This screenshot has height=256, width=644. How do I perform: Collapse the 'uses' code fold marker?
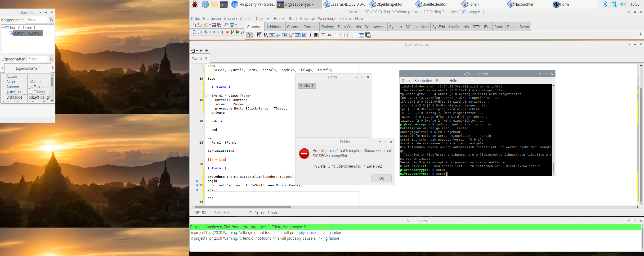click(206, 66)
